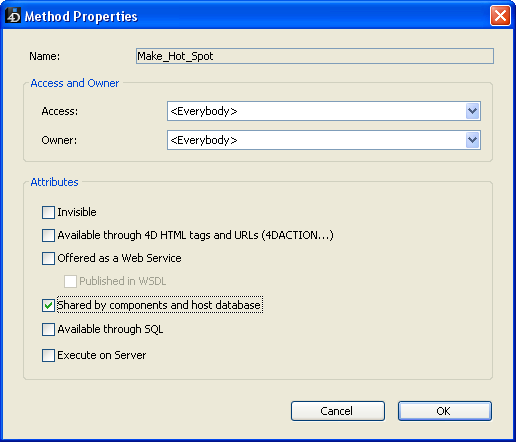Image resolution: width=516 pixels, height=442 pixels.
Task: Enable the Invisible checkbox
Action: point(48,212)
